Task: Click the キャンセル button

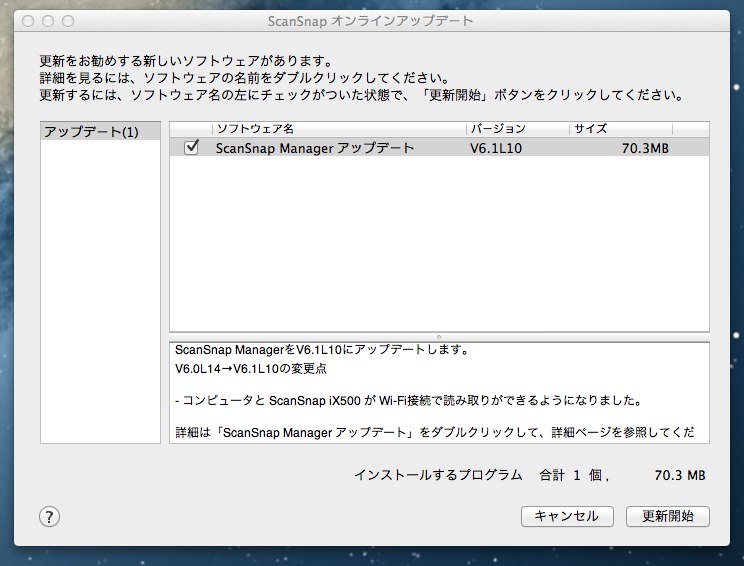Action: 567,516
